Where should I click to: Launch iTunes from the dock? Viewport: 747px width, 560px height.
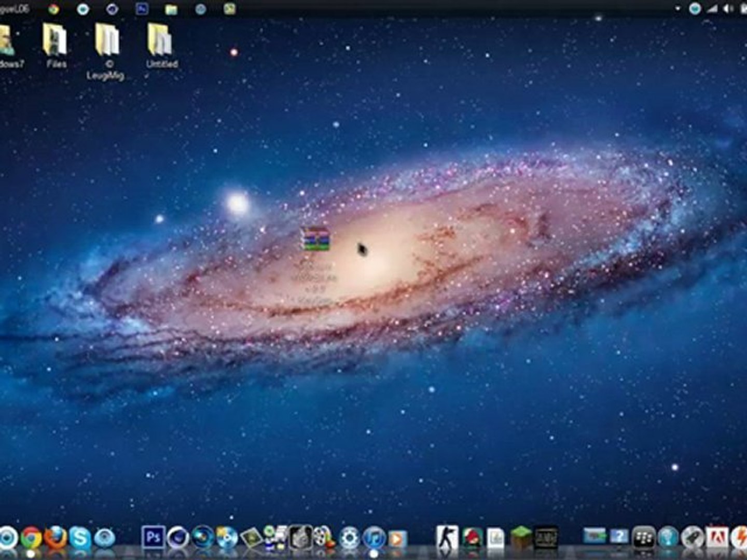[x=374, y=538]
